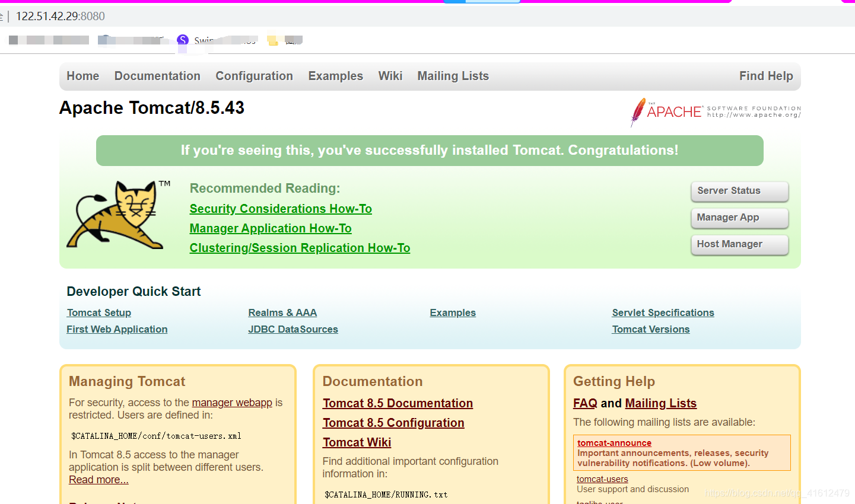This screenshot has width=855, height=504.
Task: Open Mailing Lists link under Getting Help
Action: pos(660,403)
